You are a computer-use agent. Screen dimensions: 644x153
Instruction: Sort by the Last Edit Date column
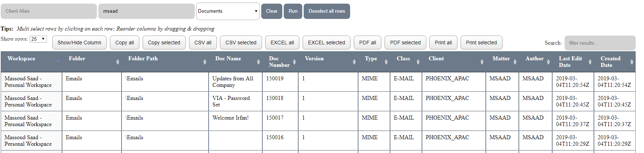590,62
